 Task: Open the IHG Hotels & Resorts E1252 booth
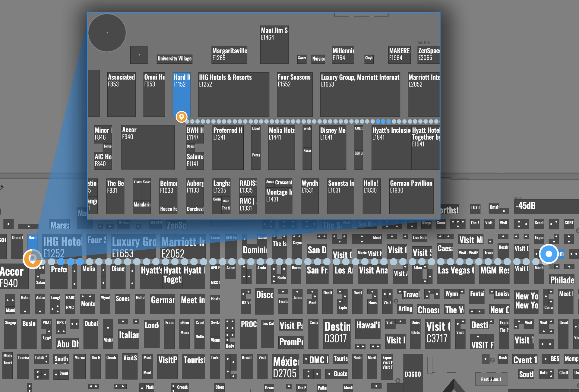[233, 94]
